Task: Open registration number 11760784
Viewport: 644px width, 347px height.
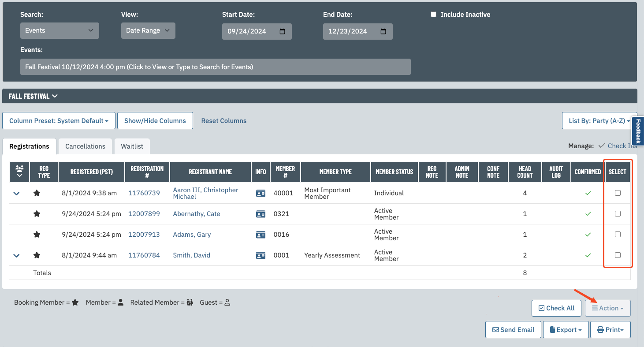Action: [x=144, y=255]
